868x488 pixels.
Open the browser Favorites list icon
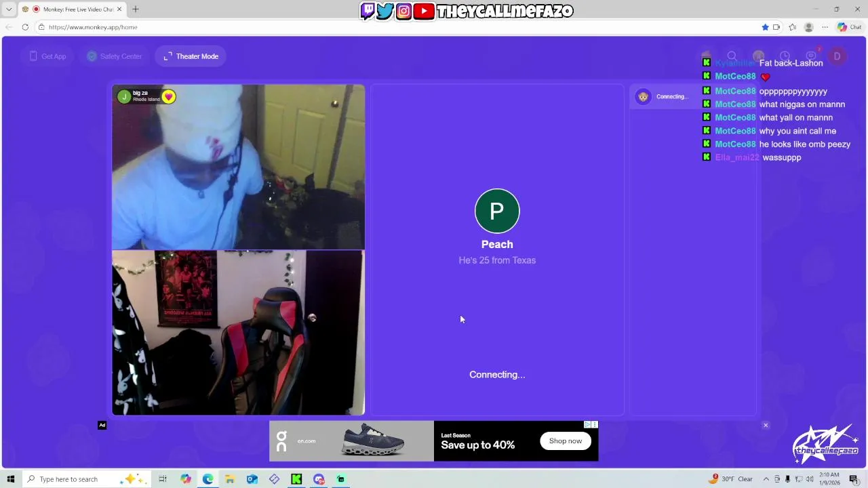[x=792, y=27]
